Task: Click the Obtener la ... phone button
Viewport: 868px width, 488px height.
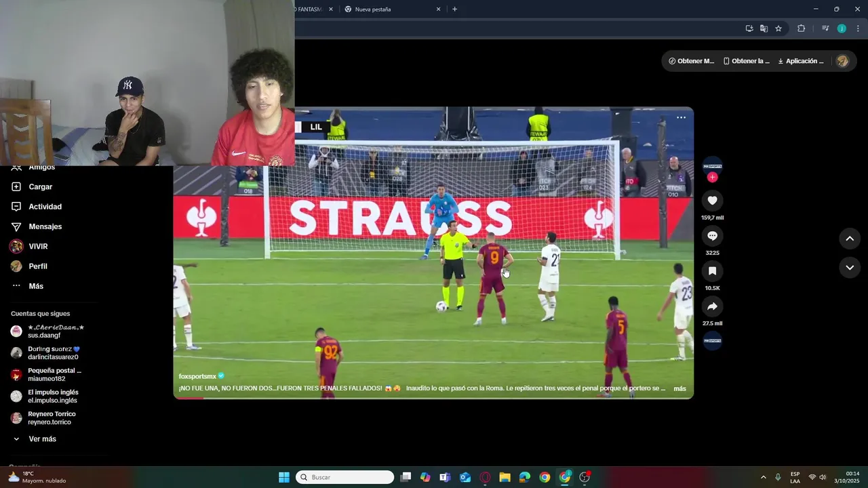Action: pyautogui.click(x=746, y=61)
